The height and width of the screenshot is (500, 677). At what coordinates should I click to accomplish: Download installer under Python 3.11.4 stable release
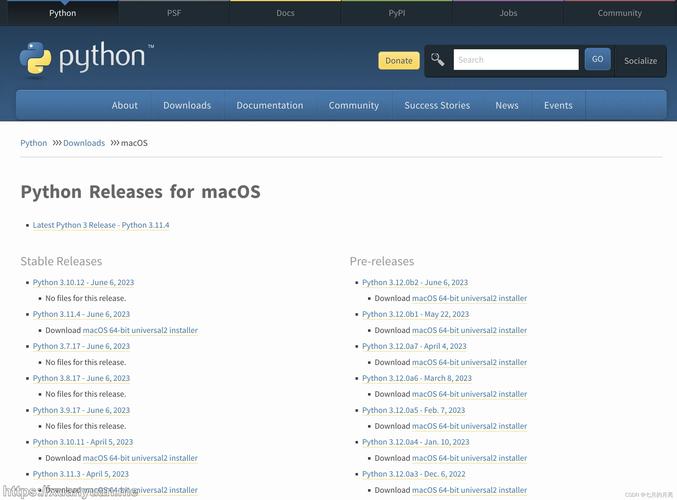pos(140,330)
